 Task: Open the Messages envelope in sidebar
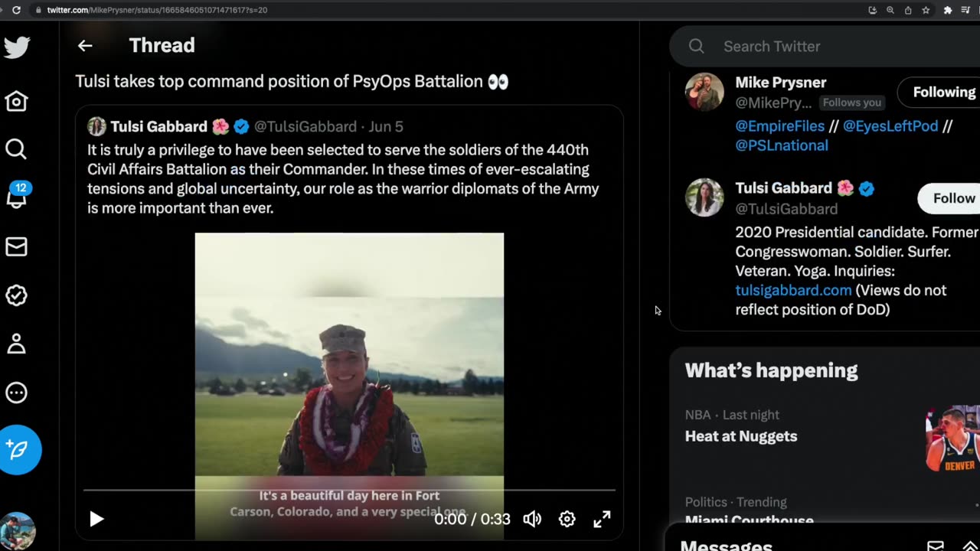pyautogui.click(x=16, y=246)
